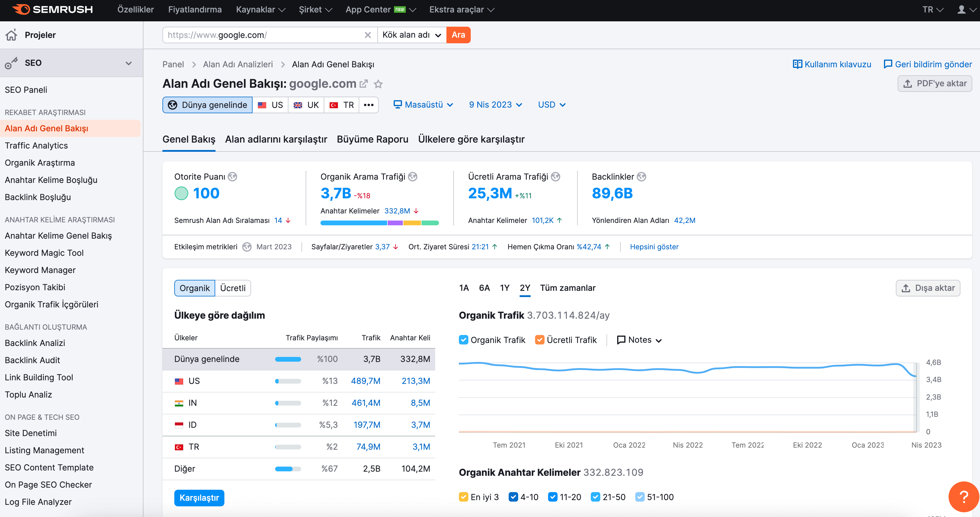Open more countries ellipsis button
Viewport: 980px width, 517px height.
pyautogui.click(x=368, y=105)
